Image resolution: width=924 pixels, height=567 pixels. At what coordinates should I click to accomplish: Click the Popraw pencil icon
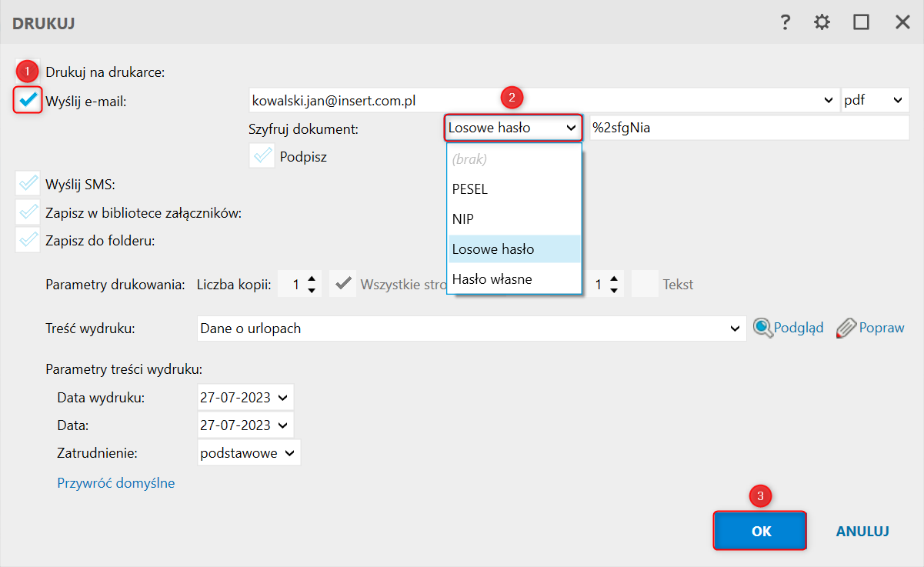point(846,328)
